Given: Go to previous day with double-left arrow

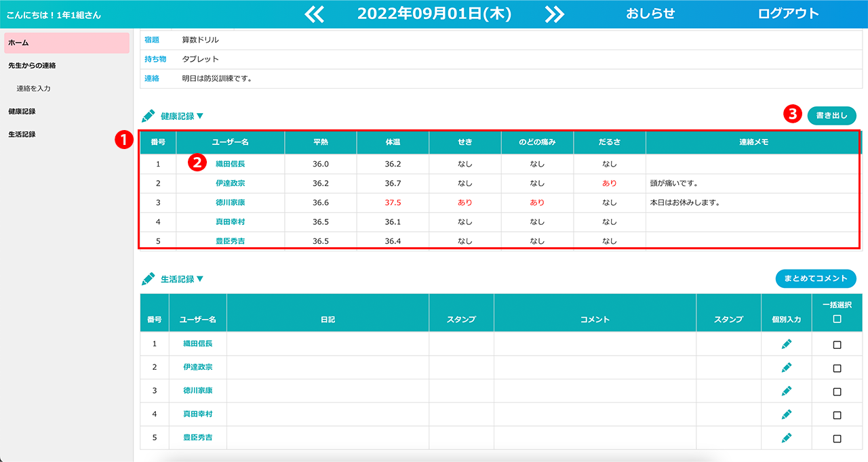Looking at the screenshot, I should (314, 14).
